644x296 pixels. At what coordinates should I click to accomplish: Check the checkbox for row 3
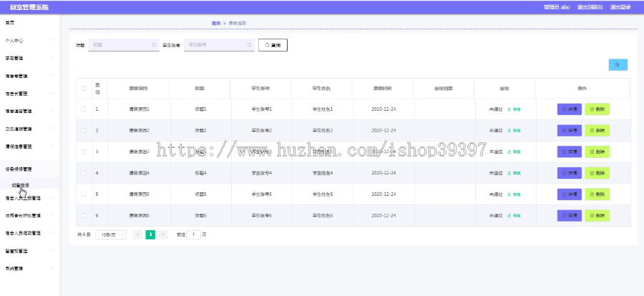pyautogui.click(x=84, y=152)
